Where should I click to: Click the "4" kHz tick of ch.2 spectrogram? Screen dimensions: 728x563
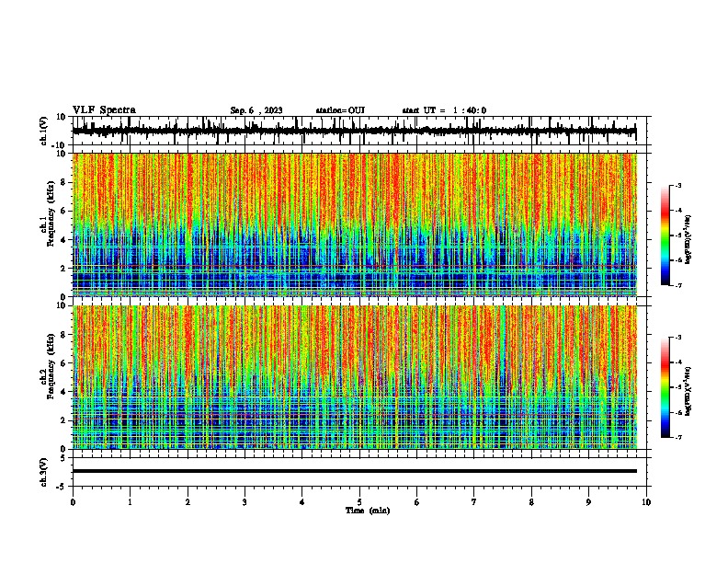(x=63, y=392)
